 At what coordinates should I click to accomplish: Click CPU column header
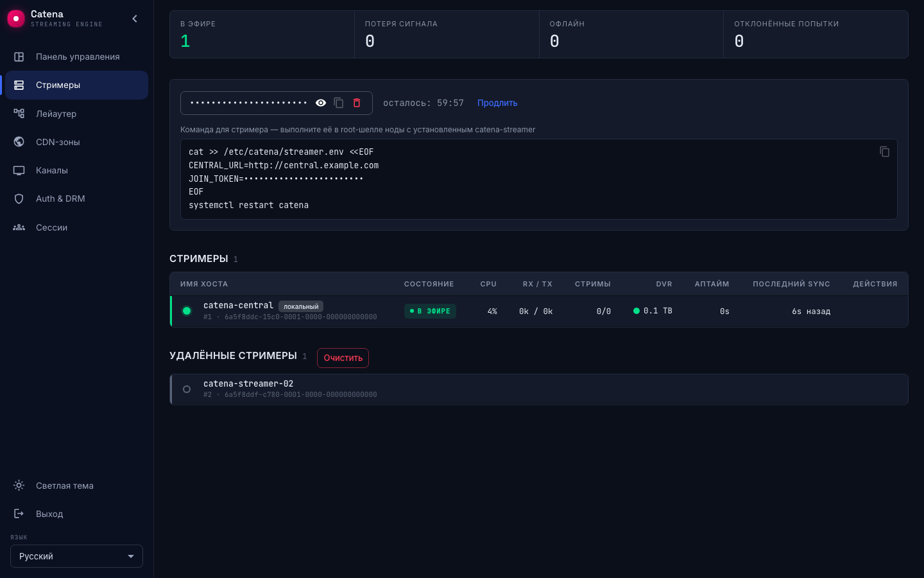488,284
